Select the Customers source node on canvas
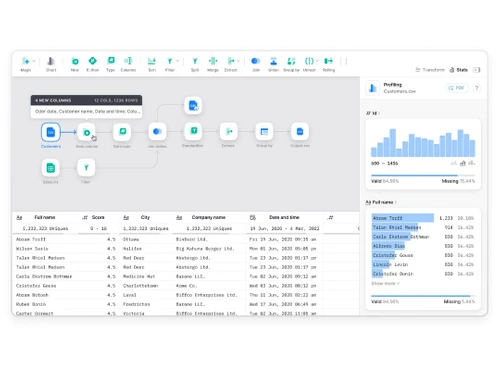This screenshot has height=375, width=500. 51,132
